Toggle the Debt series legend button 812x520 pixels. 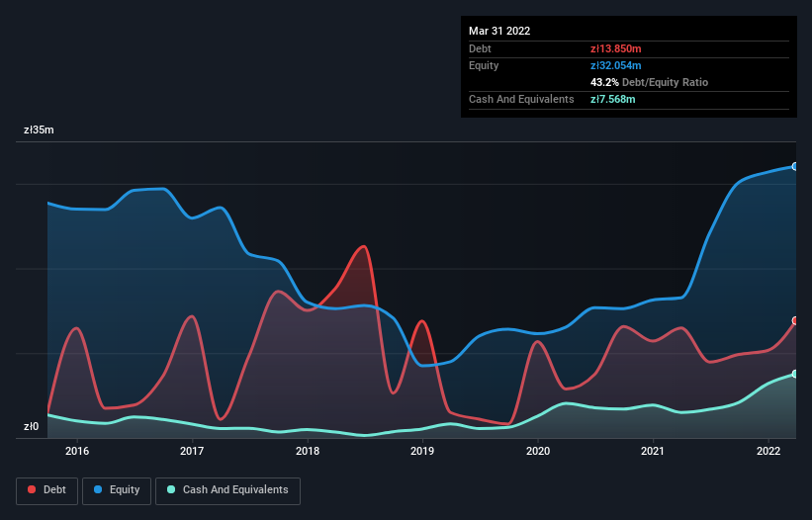click(x=47, y=490)
